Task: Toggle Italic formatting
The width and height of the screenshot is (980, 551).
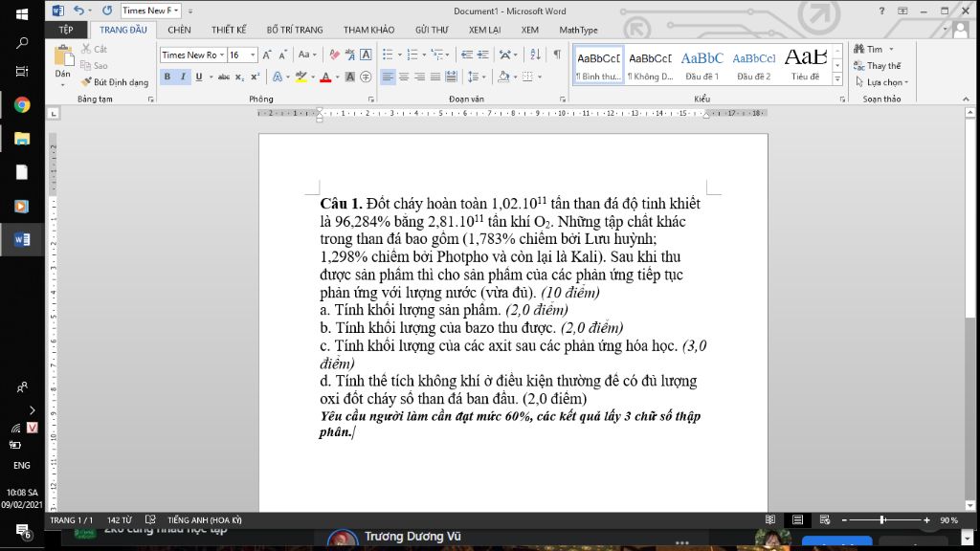Action: point(183,77)
